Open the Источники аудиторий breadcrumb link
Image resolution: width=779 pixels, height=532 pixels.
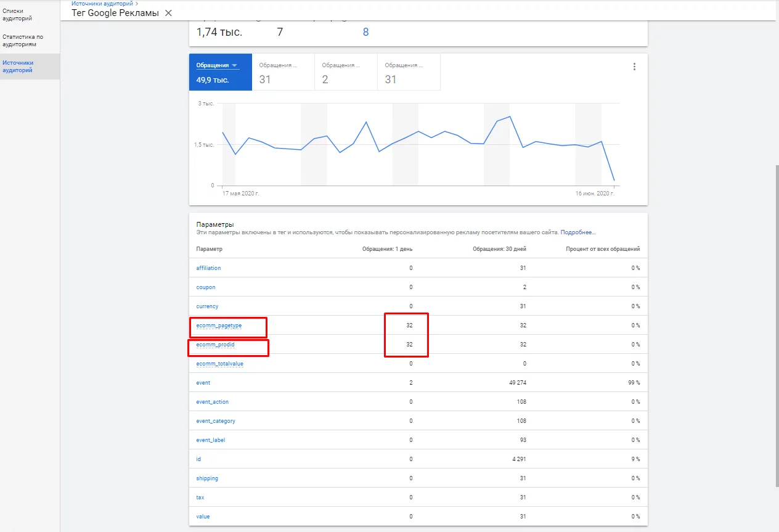click(x=102, y=4)
